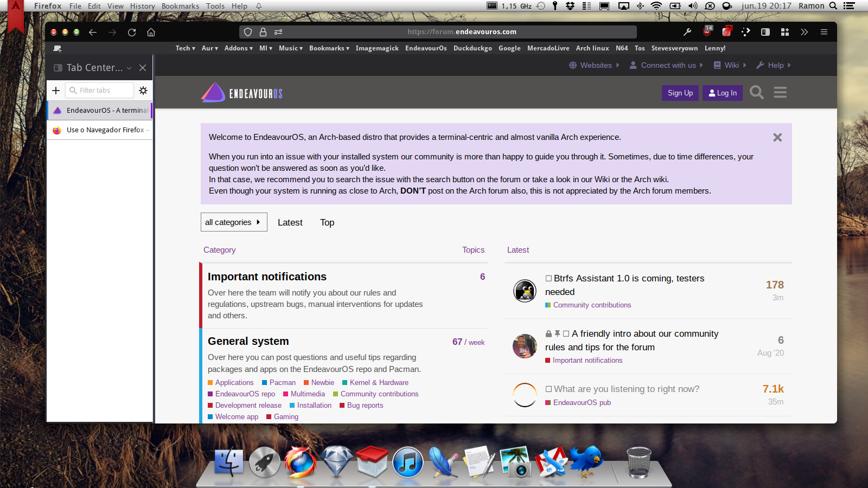Viewport: 868px width, 488px height.
Task: Open the red extension icon with badge 3
Action: (x=726, y=31)
